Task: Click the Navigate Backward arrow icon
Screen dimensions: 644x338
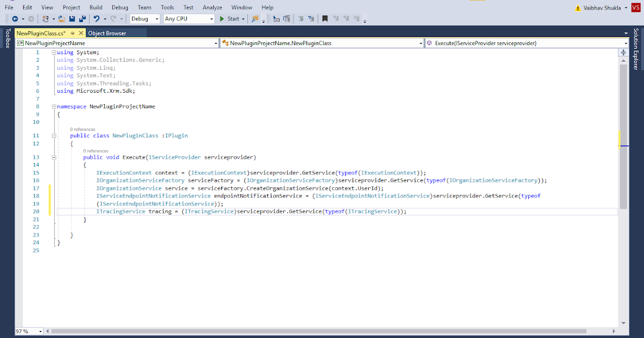Action: click(x=15, y=18)
